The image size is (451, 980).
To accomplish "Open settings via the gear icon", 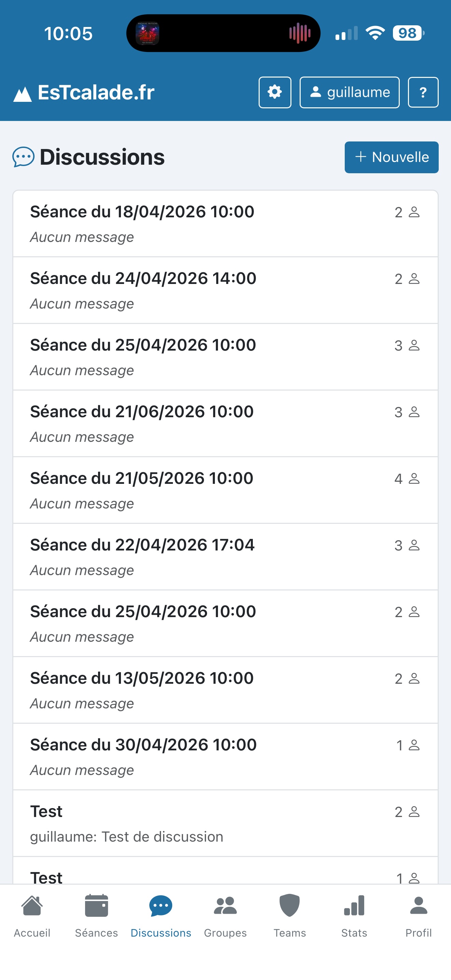I will tap(275, 93).
